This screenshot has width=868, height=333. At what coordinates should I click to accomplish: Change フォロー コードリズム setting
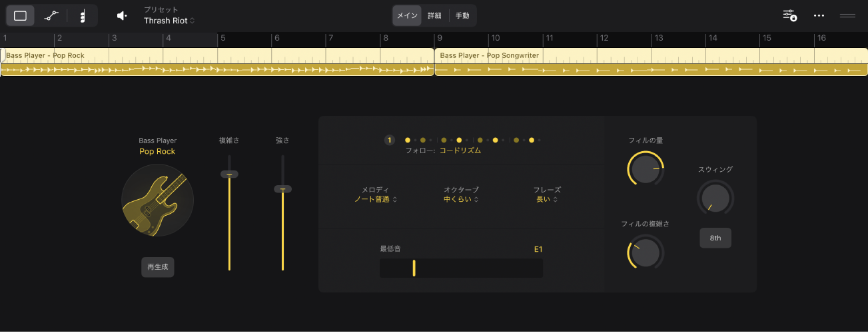[460, 151]
